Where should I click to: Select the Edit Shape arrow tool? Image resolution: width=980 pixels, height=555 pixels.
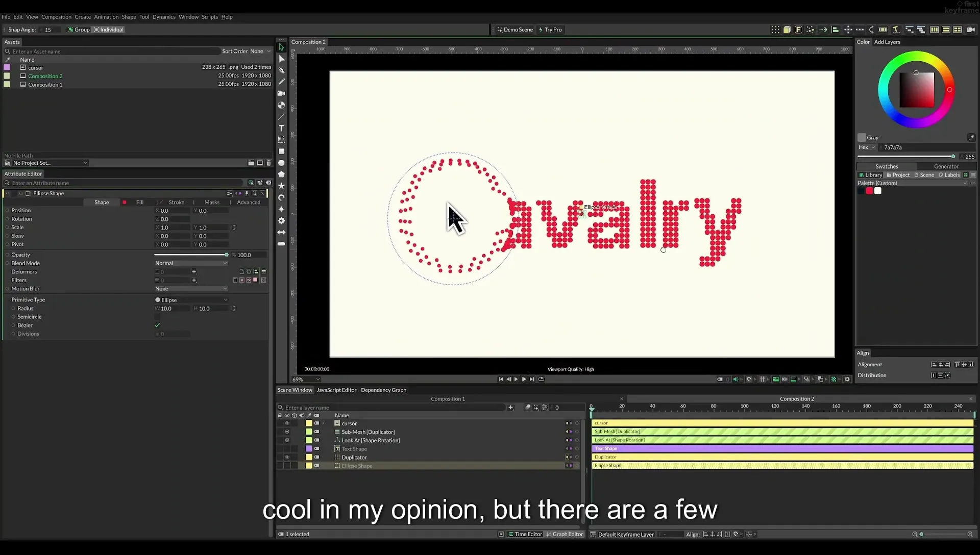click(x=281, y=59)
